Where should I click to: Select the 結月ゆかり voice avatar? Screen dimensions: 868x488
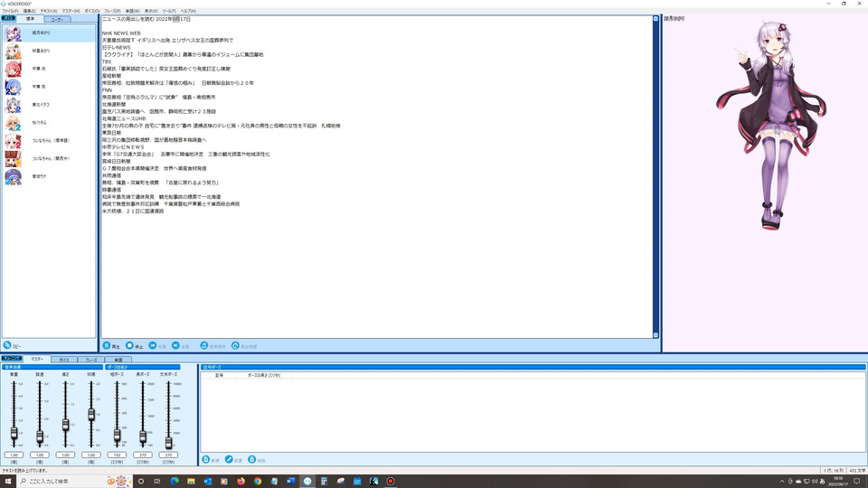point(13,33)
